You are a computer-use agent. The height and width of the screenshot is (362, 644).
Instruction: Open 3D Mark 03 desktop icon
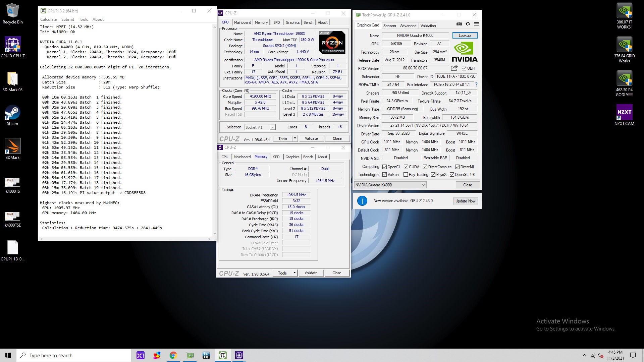[12, 81]
